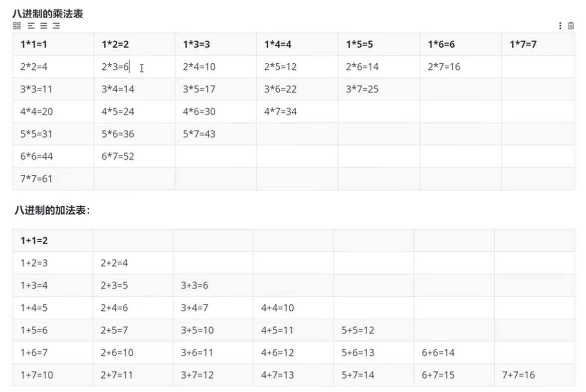Align the table to the left
The height and width of the screenshot is (392, 586).
[x=31, y=26]
